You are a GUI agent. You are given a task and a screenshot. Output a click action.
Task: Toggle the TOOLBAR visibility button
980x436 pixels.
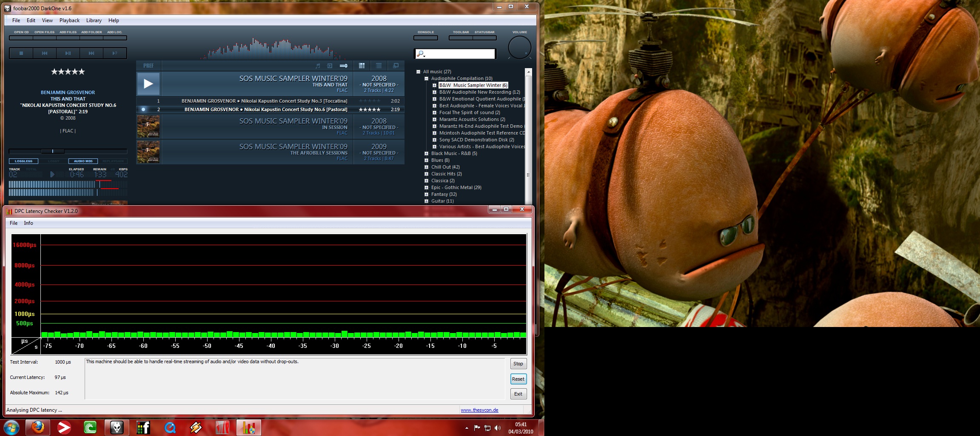point(461,38)
